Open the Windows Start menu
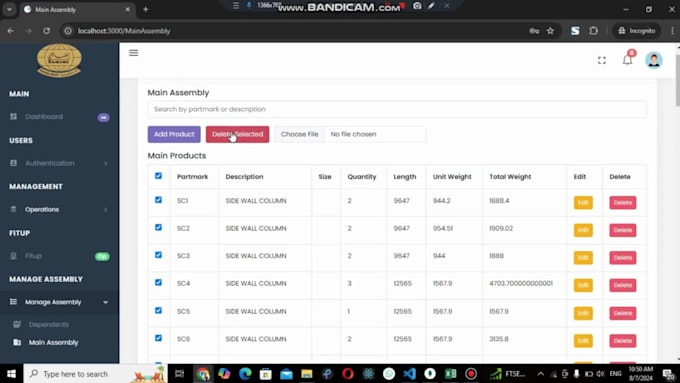Image resolution: width=680 pixels, height=383 pixels. point(11,373)
